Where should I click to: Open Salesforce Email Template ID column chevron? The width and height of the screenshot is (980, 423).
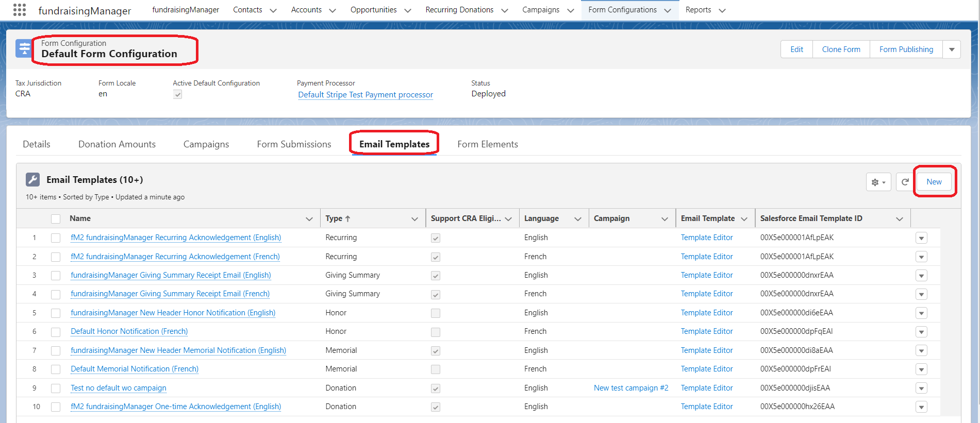[900, 219]
